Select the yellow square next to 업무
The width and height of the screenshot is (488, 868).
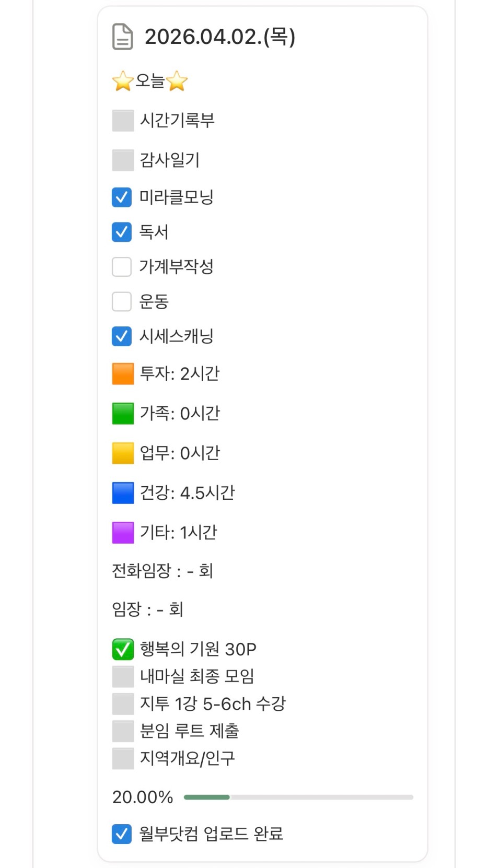click(123, 453)
